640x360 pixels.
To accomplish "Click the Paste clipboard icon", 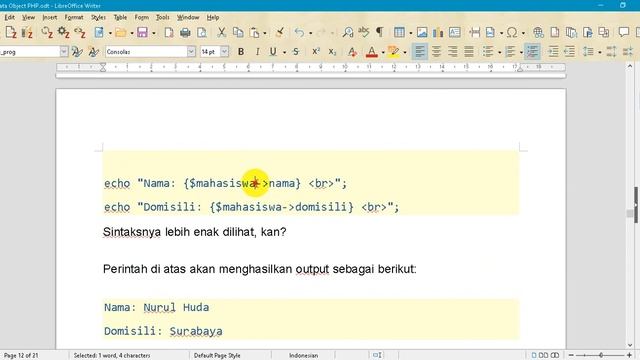I will (x=255, y=32).
